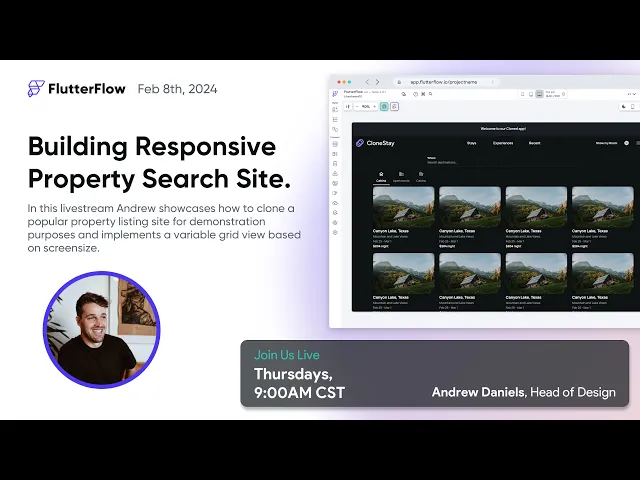640x480 pixels.
Task: Collapse the left panel toggle icon
Action: (x=348, y=107)
